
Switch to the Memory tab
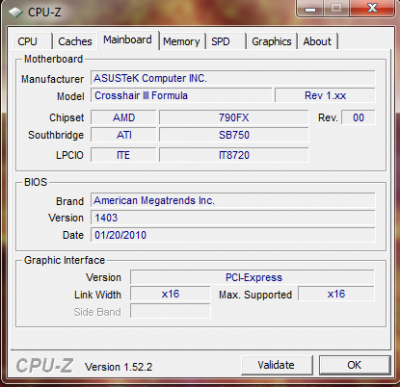tap(182, 41)
